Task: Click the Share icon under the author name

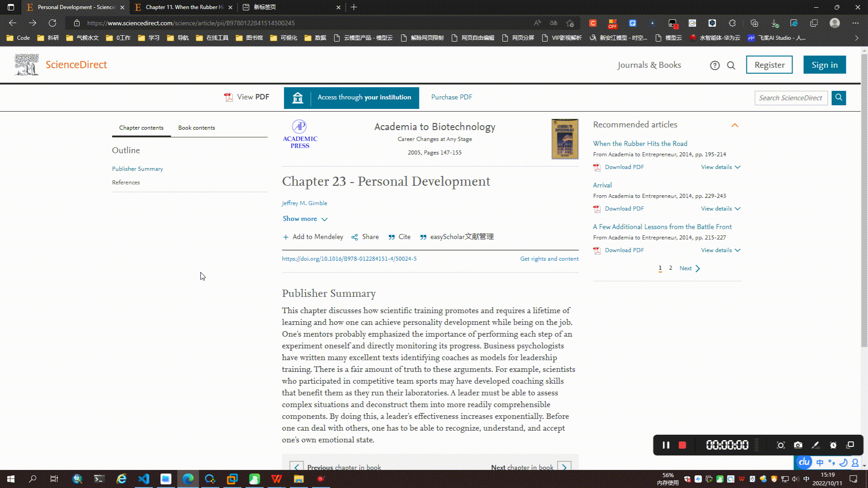Action: point(354,237)
